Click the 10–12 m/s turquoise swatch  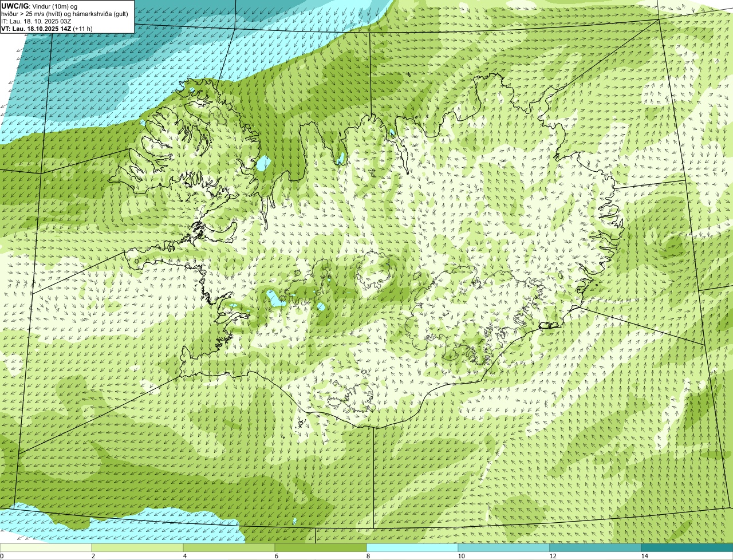tap(504, 547)
